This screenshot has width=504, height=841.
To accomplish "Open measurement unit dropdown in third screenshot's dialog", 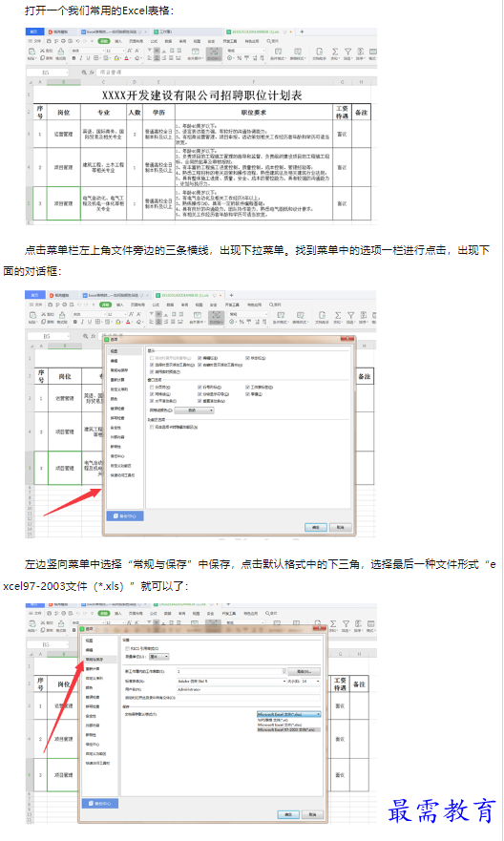I will pos(159,657).
